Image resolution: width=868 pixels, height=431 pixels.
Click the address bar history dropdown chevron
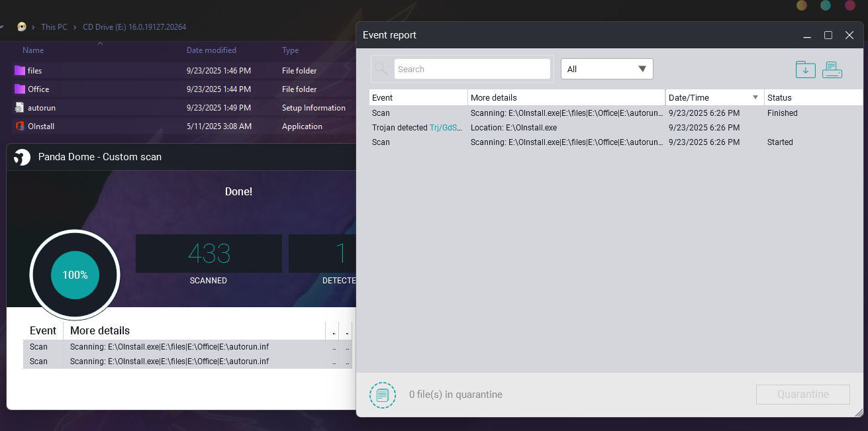click(x=2, y=27)
